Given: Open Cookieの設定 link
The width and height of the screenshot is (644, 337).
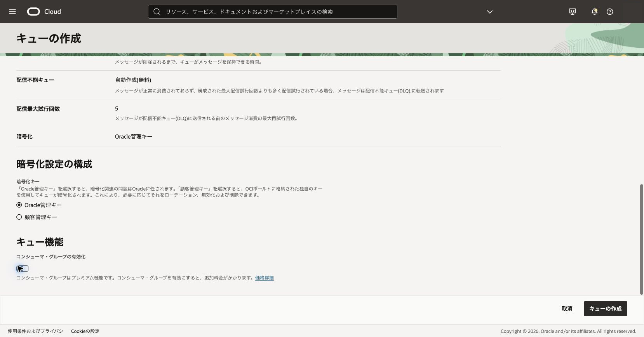Looking at the screenshot, I should pyautogui.click(x=85, y=331).
